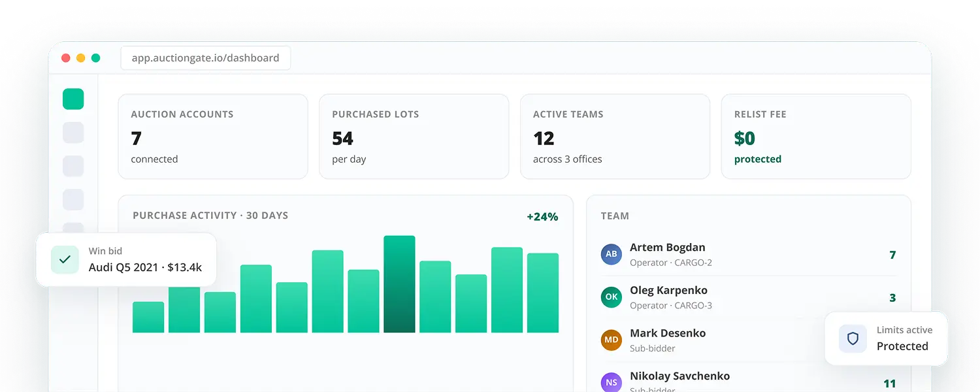Click the +24% growth value
The height and width of the screenshot is (392, 980).
pyautogui.click(x=542, y=217)
